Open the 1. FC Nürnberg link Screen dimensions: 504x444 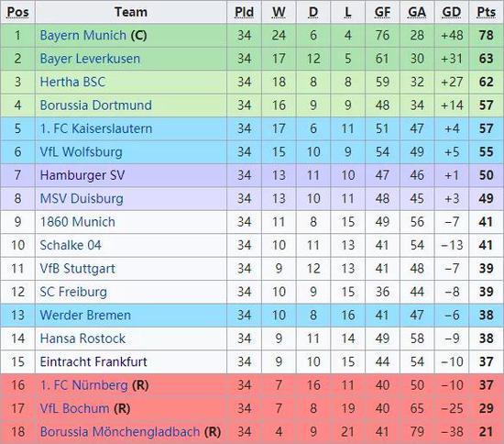84,385
